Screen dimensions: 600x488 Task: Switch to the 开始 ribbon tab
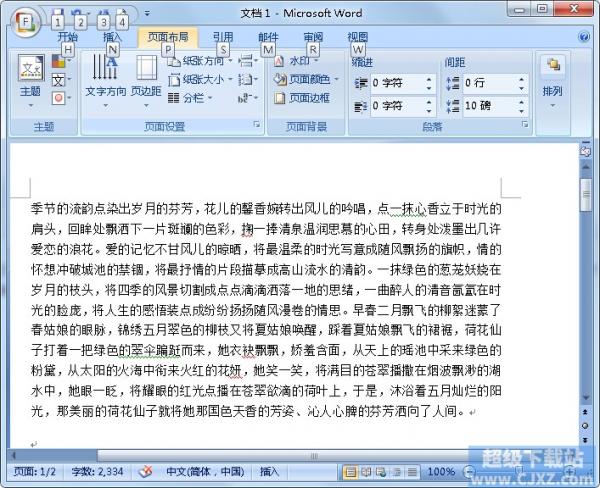pos(68,37)
